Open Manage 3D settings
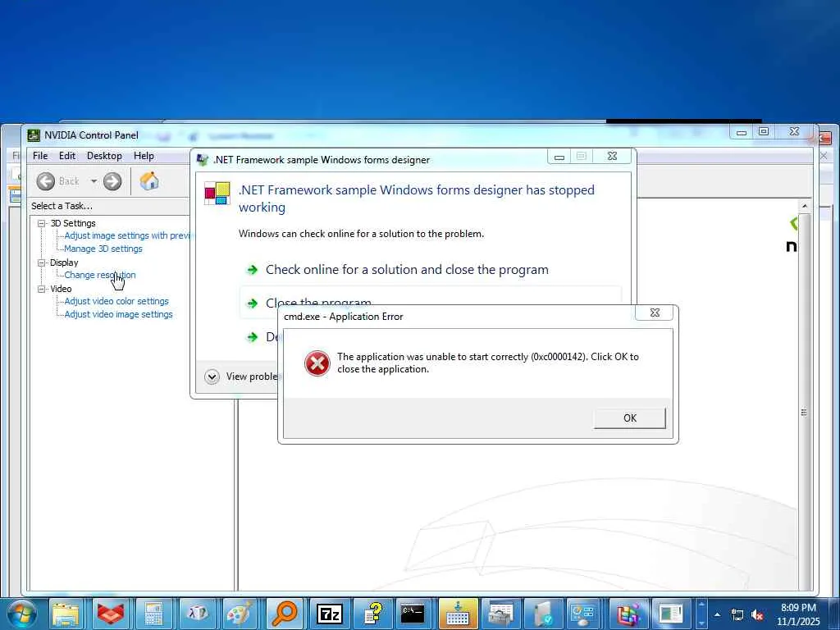Screen dimensions: 840x630 point(103,249)
